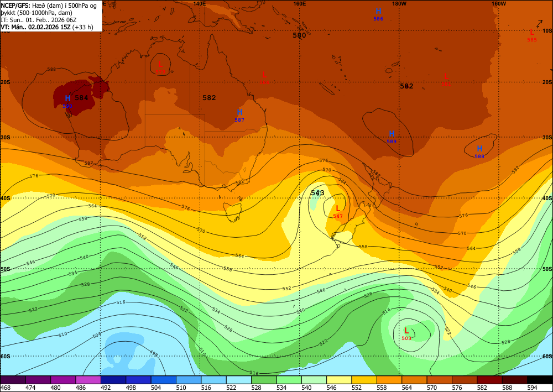Pick the maroon swatch between 588 and 594
This screenshot has width=553, height=392.
point(514,380)
